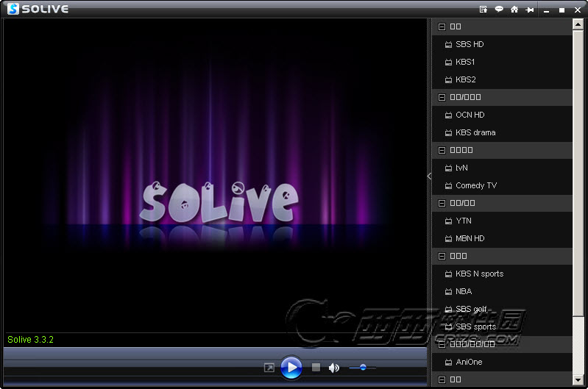Click the TV icon beside NBA
The width and height of the screenshot is (588, 389).
(x=448, y=291)
